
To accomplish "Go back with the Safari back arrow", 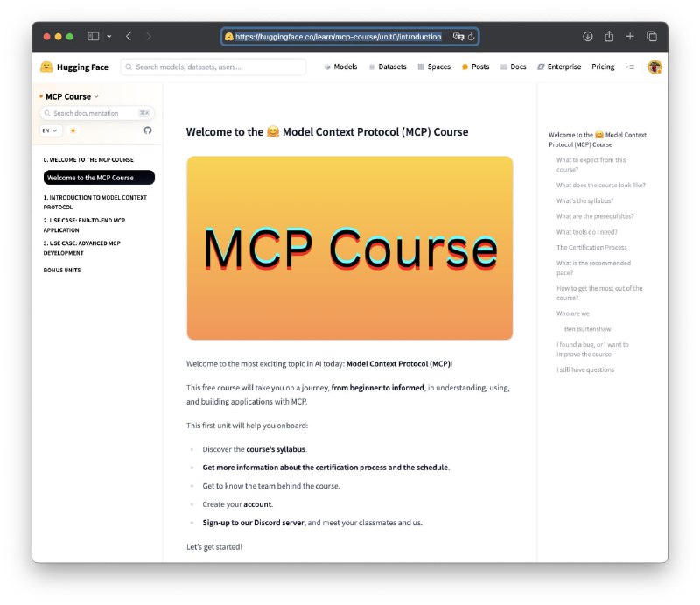I will click(x=129, y=36).
